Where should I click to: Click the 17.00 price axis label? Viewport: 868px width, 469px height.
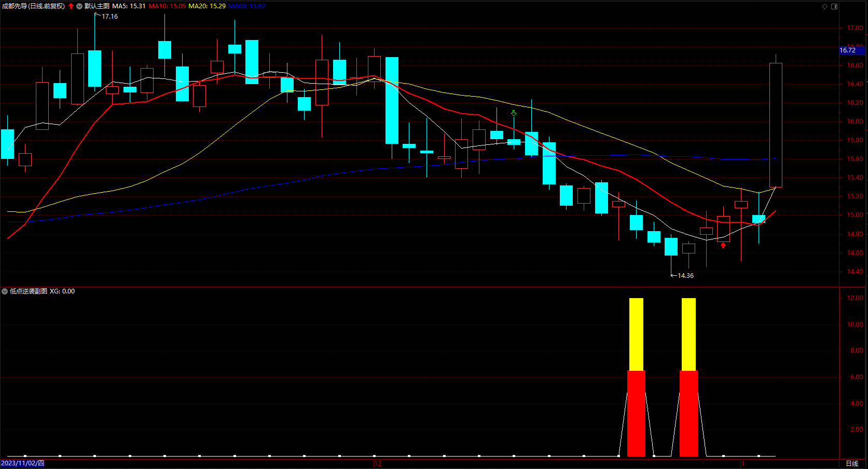coord(855,28)
